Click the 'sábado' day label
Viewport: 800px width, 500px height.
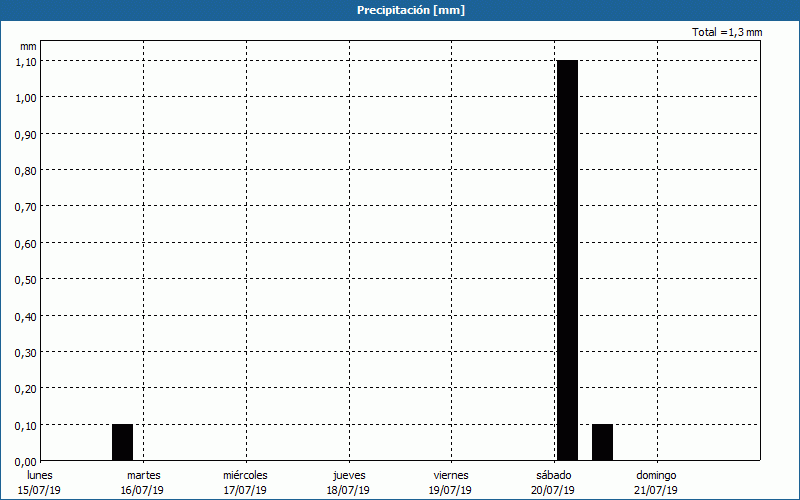pos(554,475)
